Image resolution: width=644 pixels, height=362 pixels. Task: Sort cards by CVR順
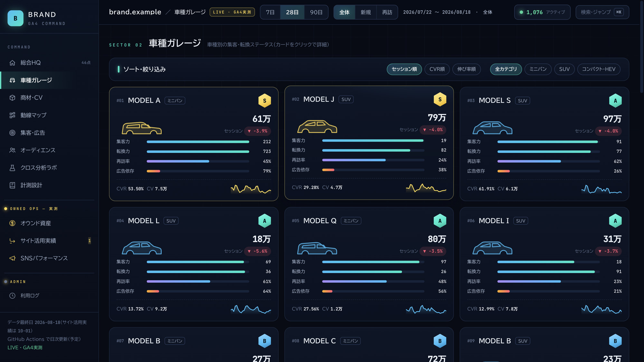(437, 69)
